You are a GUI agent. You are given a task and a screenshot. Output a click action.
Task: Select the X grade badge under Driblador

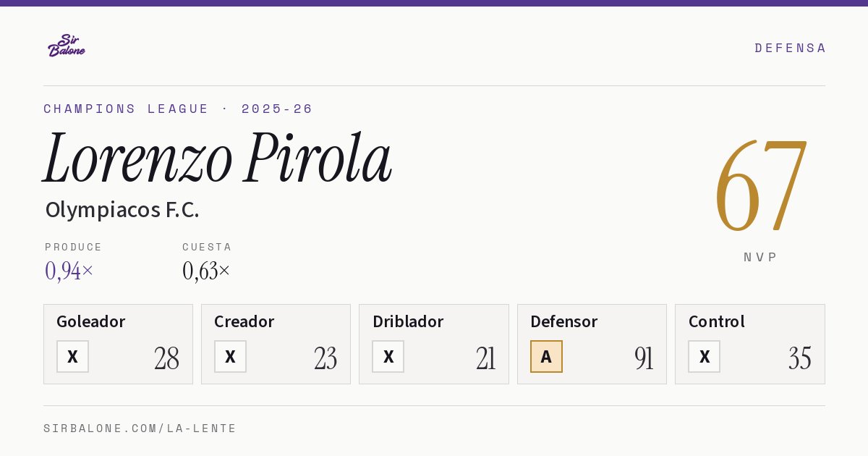click(388, 356)
